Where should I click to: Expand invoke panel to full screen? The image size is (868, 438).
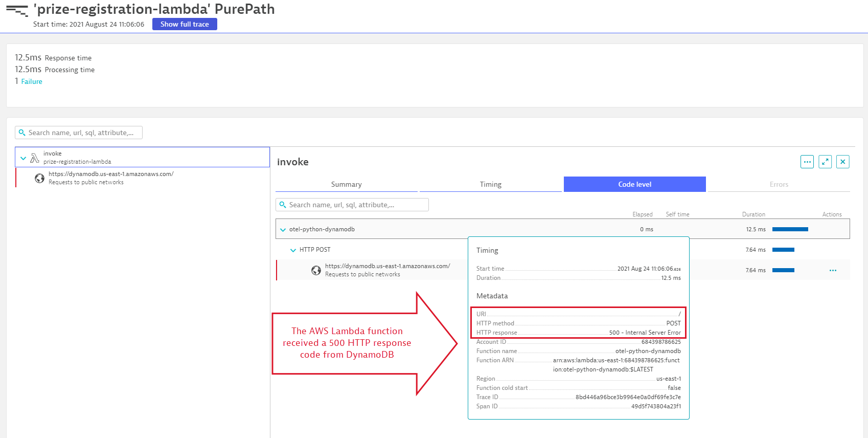(825, 162)
